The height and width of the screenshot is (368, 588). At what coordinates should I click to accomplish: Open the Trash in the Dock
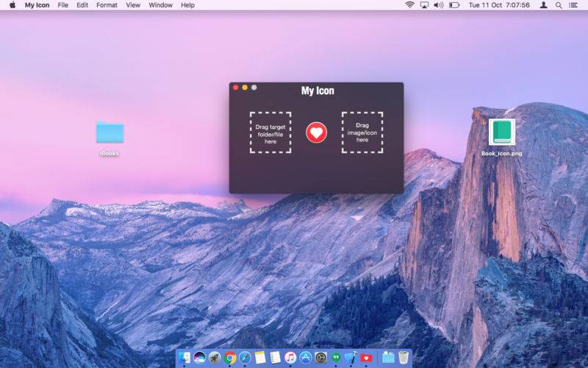coord(403,358)
